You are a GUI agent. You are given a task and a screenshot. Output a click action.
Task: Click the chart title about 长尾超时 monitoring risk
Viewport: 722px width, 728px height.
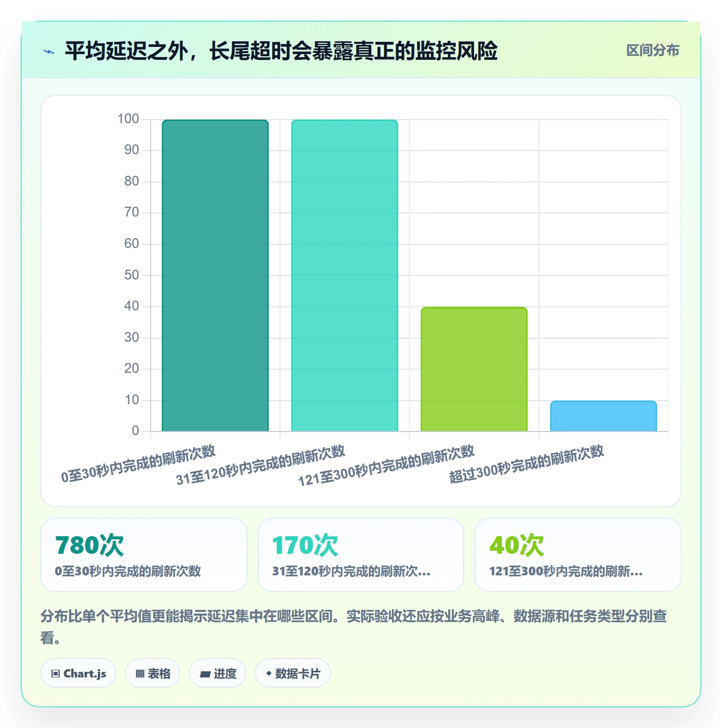281,51
